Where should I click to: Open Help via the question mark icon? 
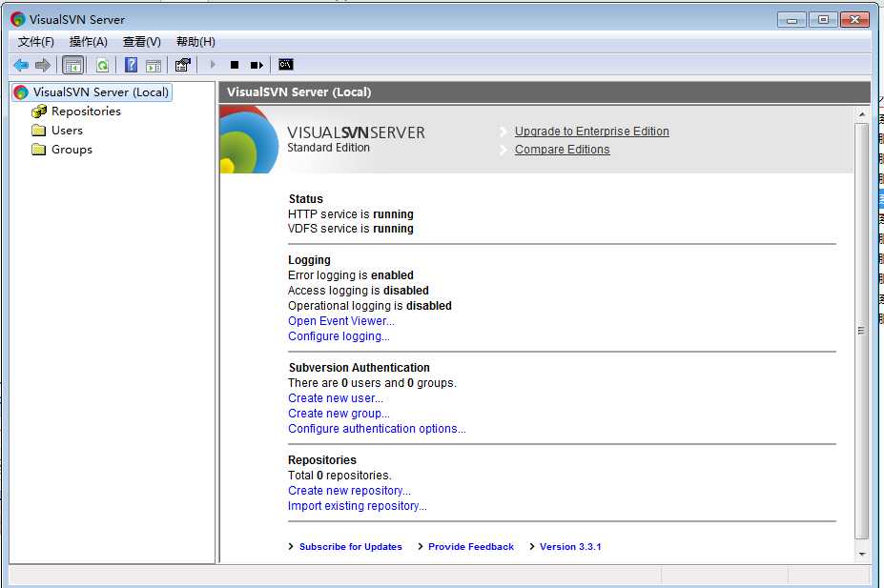coord(131,65)
